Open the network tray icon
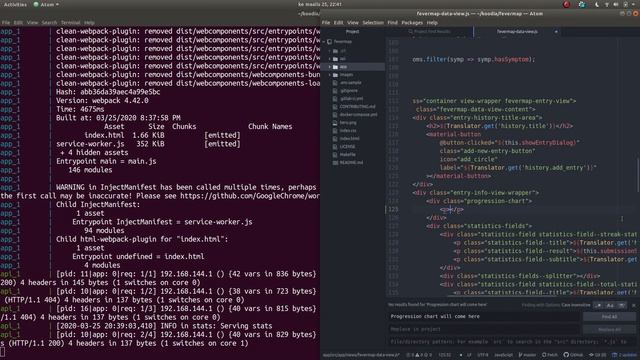Image resolution: width=640 pixels, height=360 pixels. [607, 4]
